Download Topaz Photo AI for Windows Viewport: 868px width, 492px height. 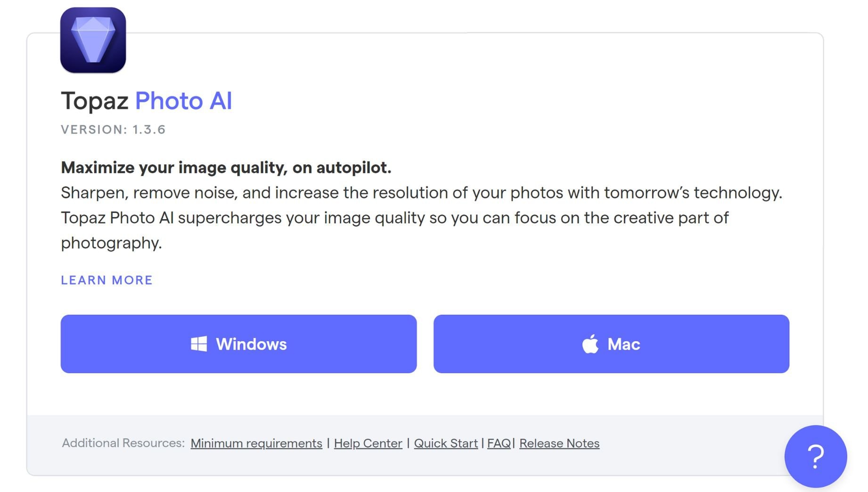pos(238,344)
